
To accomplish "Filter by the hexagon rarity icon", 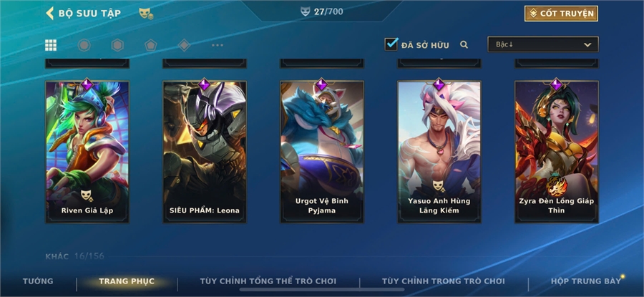I will [x=117, y=45].
